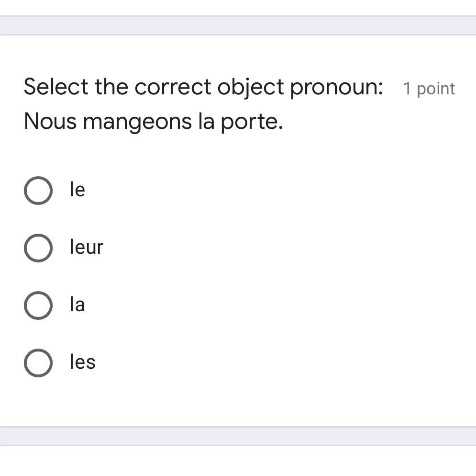Click the "le" answer label text
Image resolution: width=476 pixels, height=476 pixels.
click(77, 190)
